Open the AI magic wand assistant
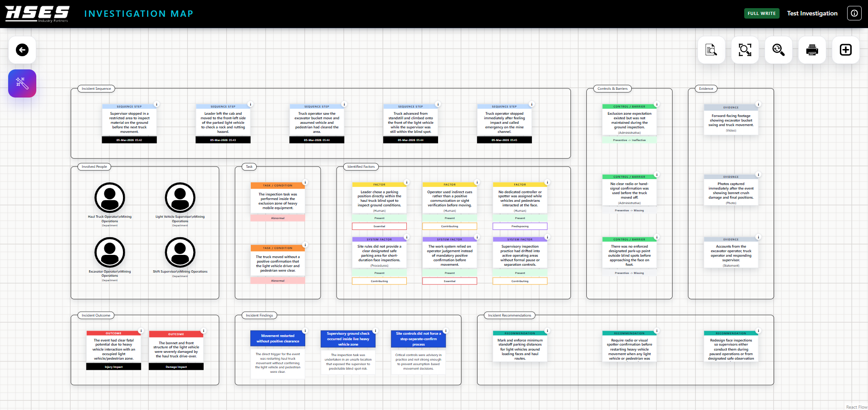The width and height of the screenshot is (868, 410). (x=22, y=83)
